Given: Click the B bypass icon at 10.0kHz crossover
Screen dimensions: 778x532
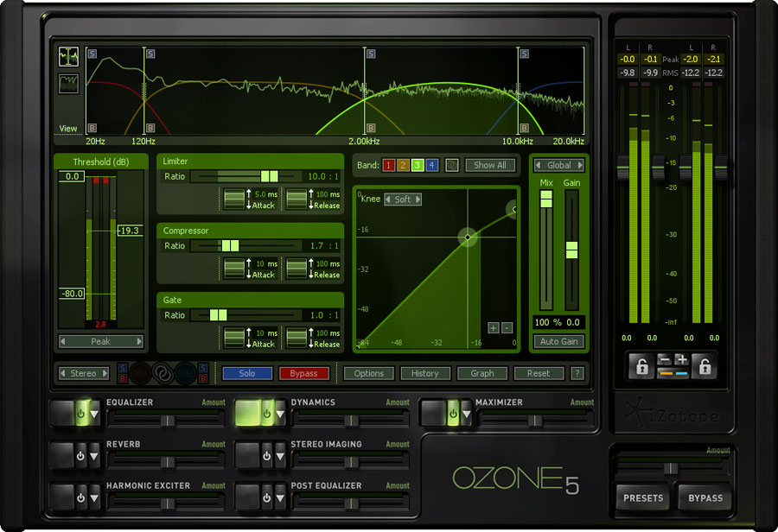Looking at the screenshot, I should pos(524,128).
